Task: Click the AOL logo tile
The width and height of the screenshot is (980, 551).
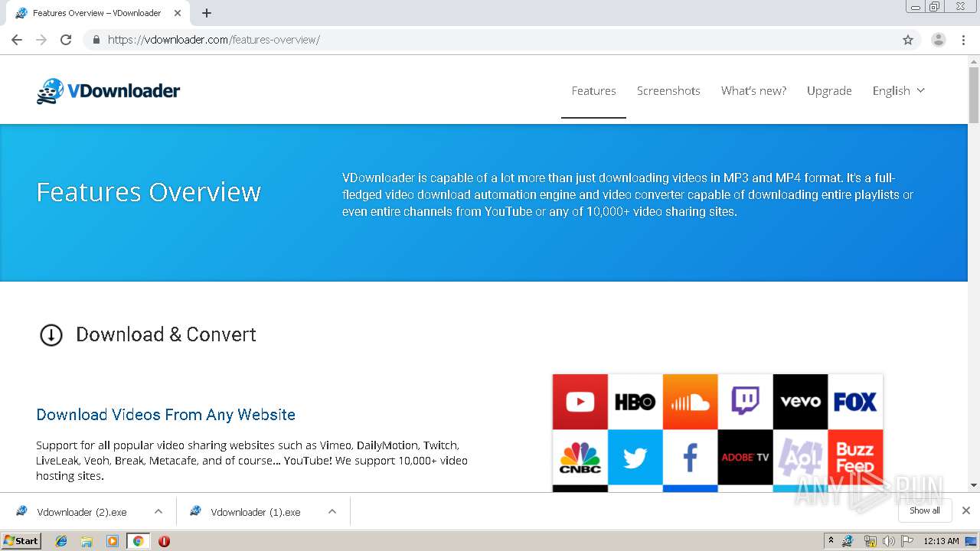Action: [x=801, y=457]
